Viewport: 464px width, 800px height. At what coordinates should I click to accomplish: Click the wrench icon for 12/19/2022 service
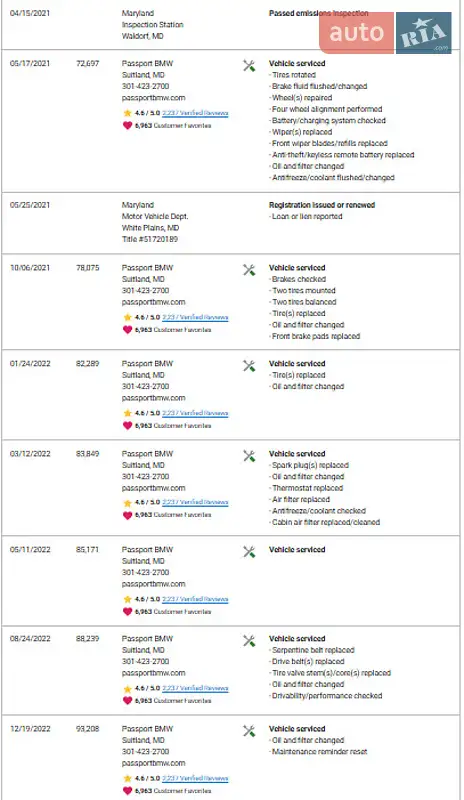click(249, 731)
